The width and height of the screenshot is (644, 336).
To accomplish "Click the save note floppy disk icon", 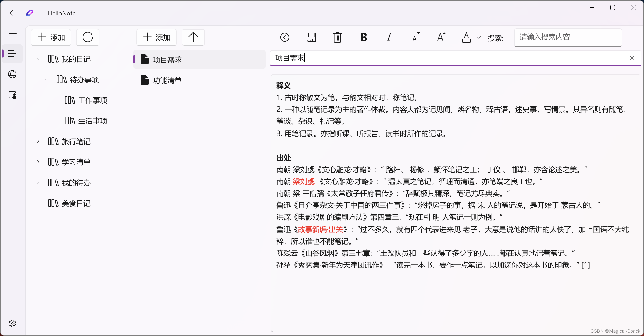I will point(311,37).
